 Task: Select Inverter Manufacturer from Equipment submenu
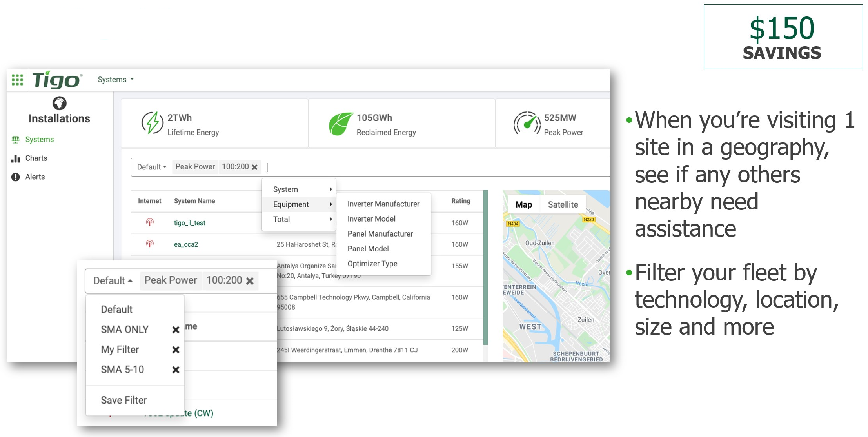coord(383,204)
